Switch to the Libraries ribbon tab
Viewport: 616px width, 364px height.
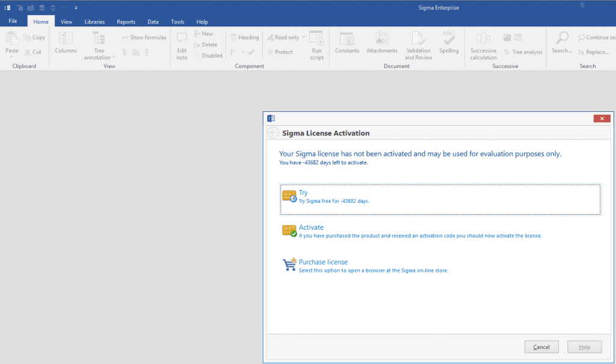pos(94,22)
